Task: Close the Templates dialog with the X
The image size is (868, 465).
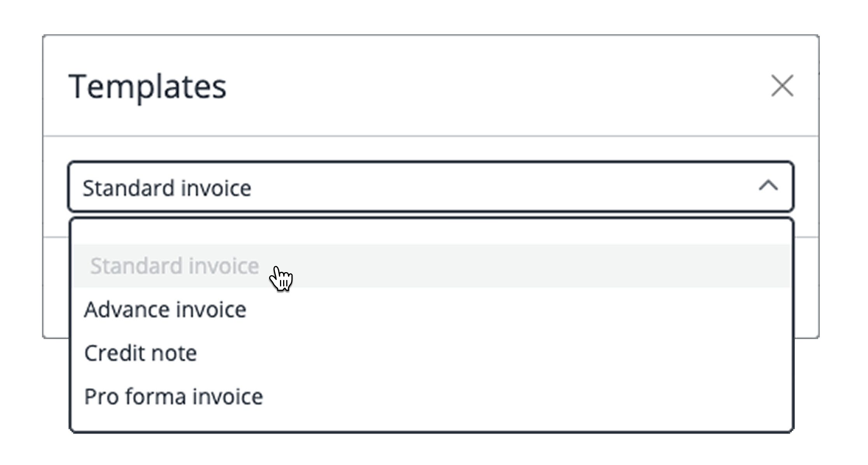Action: coord(782,86)
